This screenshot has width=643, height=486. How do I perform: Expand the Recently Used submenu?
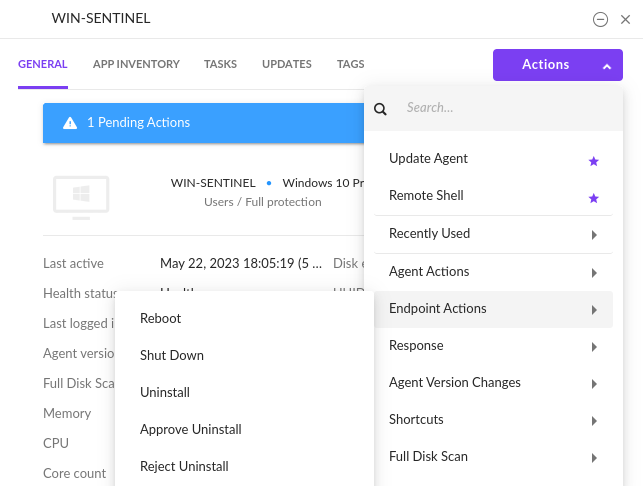[493, 234]
